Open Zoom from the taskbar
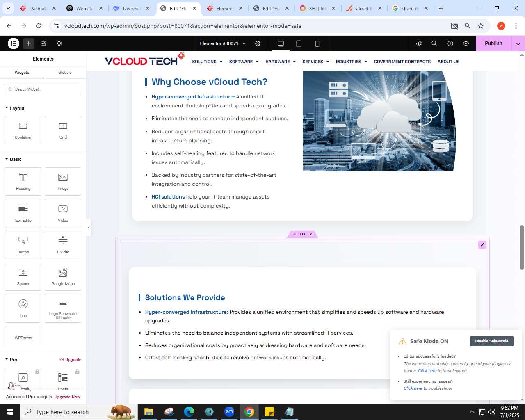525x420 pixels. pos(229,412)
